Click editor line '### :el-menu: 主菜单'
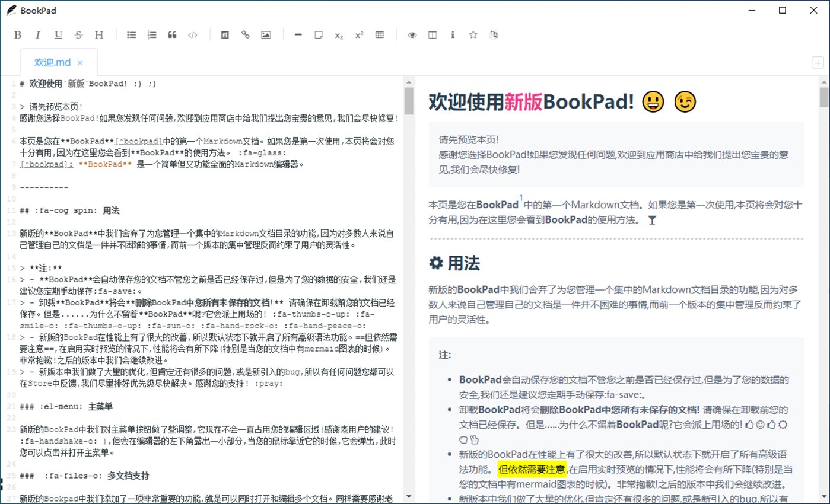This screenshot has height=504, width=830. pyautogui.click(x=66, y=407)
